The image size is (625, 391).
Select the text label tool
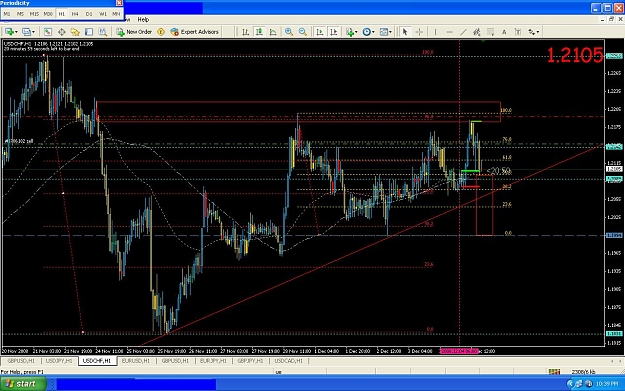pyautogui.click(x=518, y=32)
